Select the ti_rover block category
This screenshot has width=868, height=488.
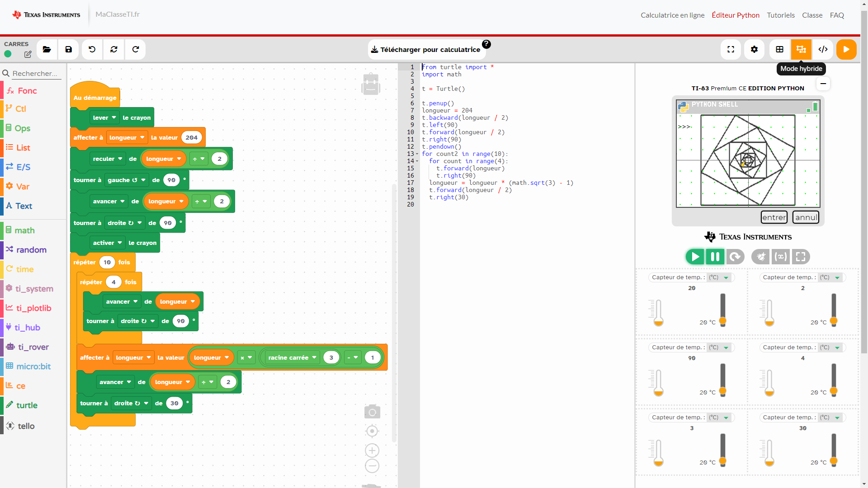pyautogui.click(x=33, y=347)
